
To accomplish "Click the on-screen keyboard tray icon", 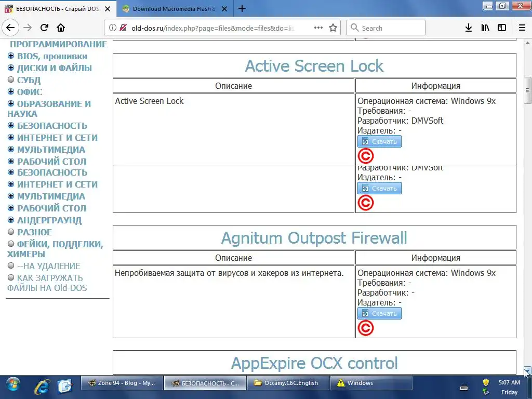I will [464, 388].
